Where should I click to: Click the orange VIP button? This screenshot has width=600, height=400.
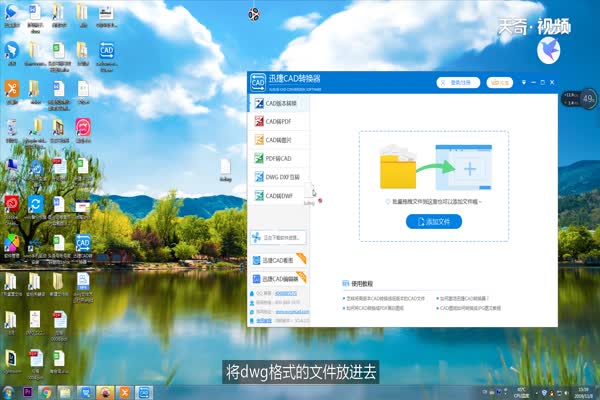pyautogui.click(x=499, y=83)
